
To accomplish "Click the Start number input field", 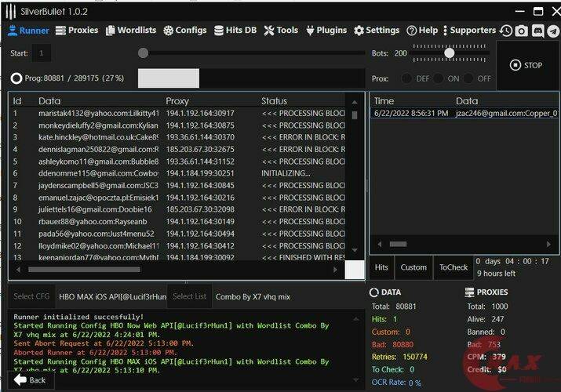I will (42, 53).
